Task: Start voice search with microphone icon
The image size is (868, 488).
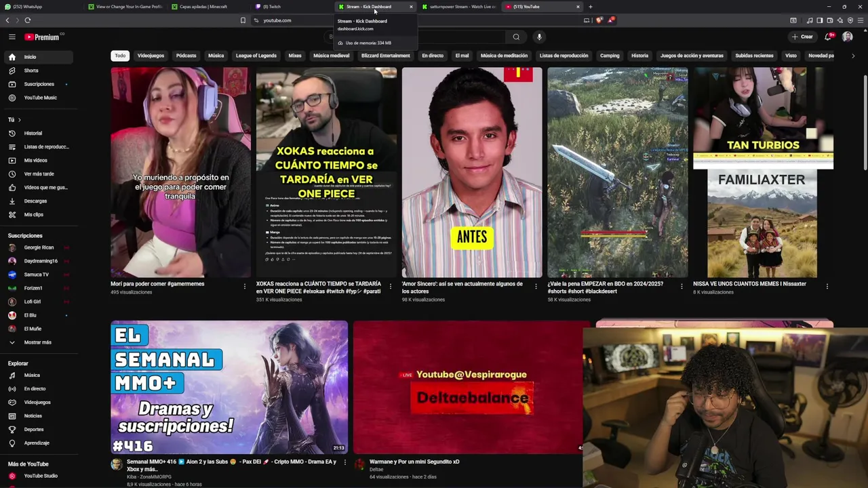Action: [x=539, y=37]
